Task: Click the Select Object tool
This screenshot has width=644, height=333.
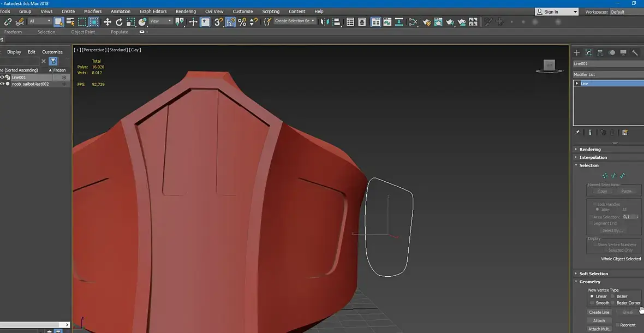Action: click(x=58, y=22)
